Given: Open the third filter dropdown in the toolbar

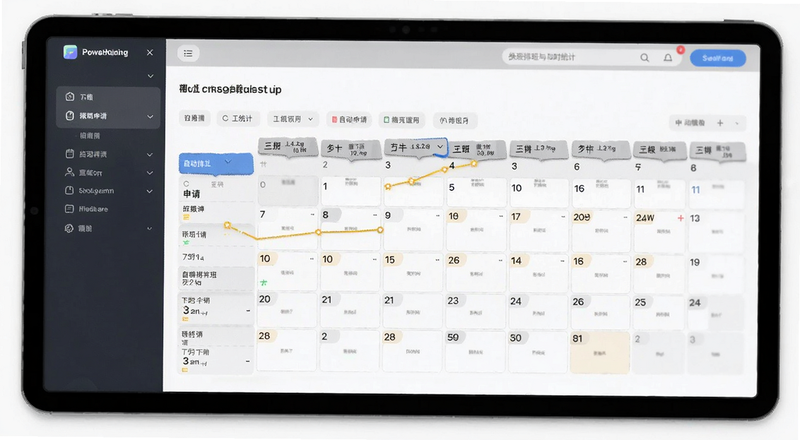Looking at the screenshot, I should [x=293, y=119].
